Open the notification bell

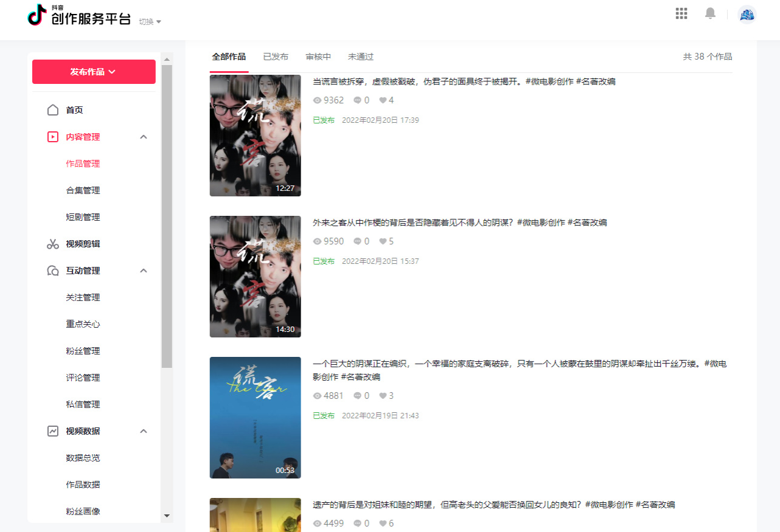click(710, 13)
